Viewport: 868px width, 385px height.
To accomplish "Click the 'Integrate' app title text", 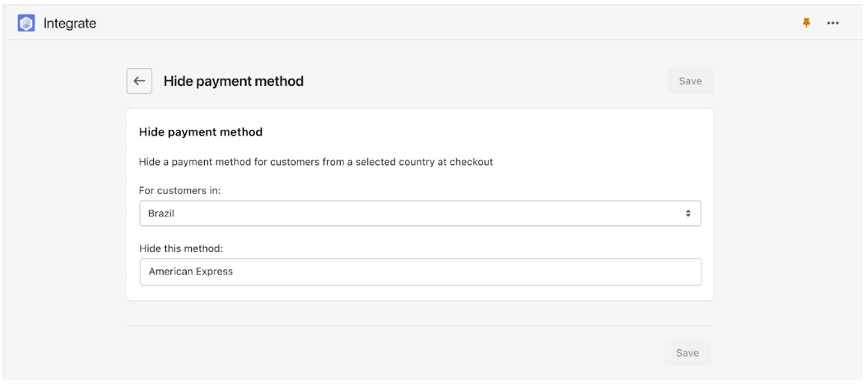I will coord(69,24).
